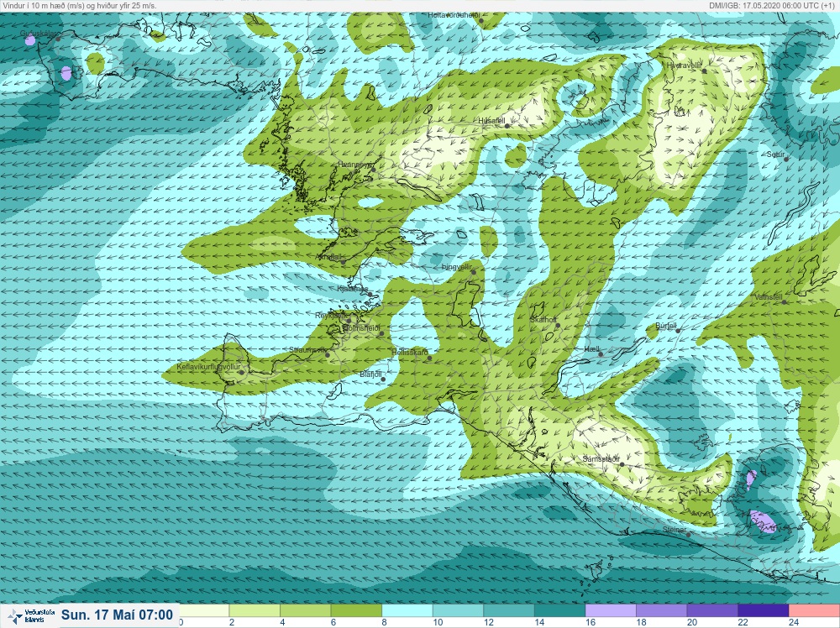Select the medium green legend swatch, 4 to 6
Image resolution: width=840 pixels, height=628 pixels.
click(306, 611)
